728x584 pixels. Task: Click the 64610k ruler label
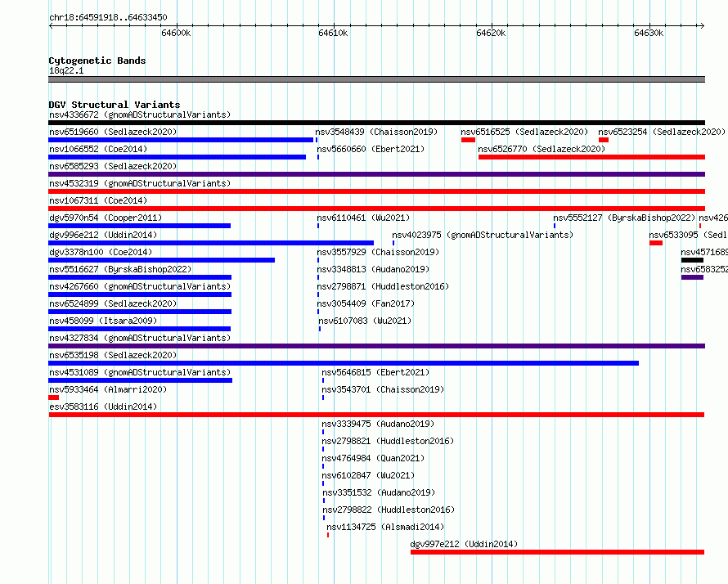coord(333,33)
